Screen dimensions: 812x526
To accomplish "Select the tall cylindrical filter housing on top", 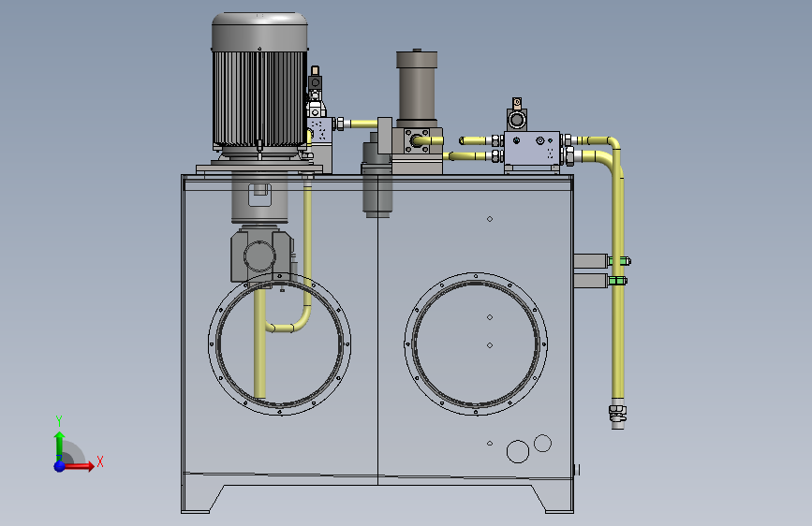I will [417, 89].
